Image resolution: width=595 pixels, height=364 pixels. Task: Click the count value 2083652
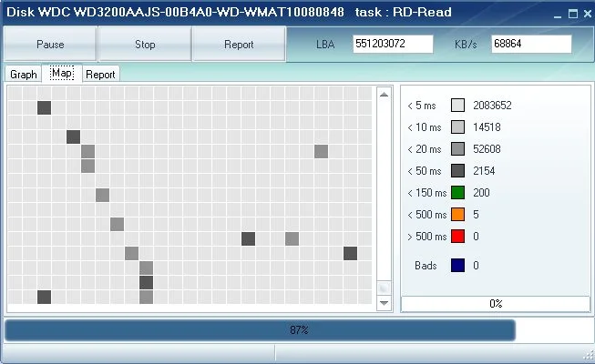[x=492, y=105]
